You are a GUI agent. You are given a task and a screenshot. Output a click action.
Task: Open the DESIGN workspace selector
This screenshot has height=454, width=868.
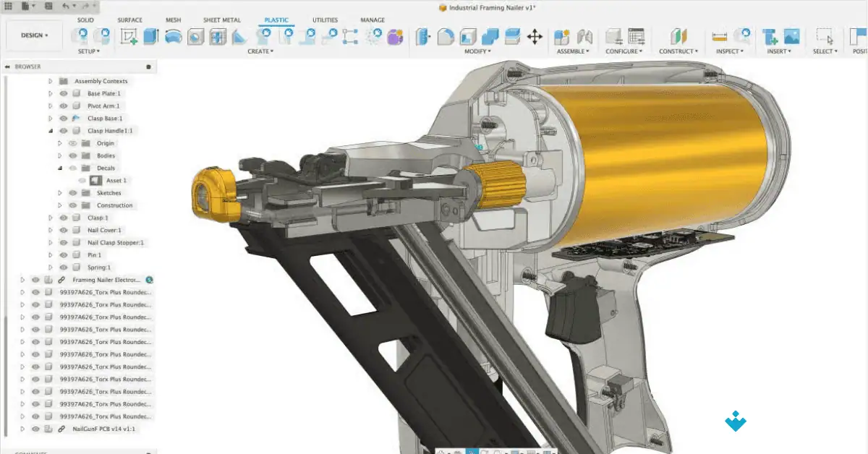(x=33, y=35)
